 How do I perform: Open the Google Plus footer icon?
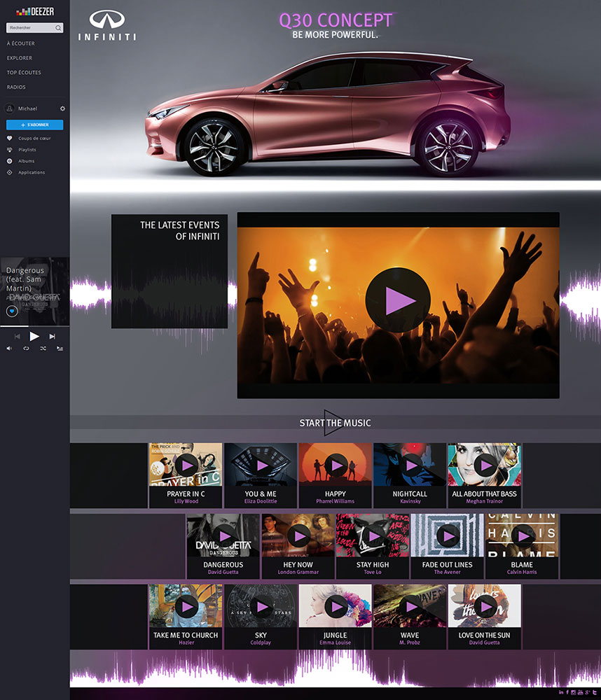587,692
